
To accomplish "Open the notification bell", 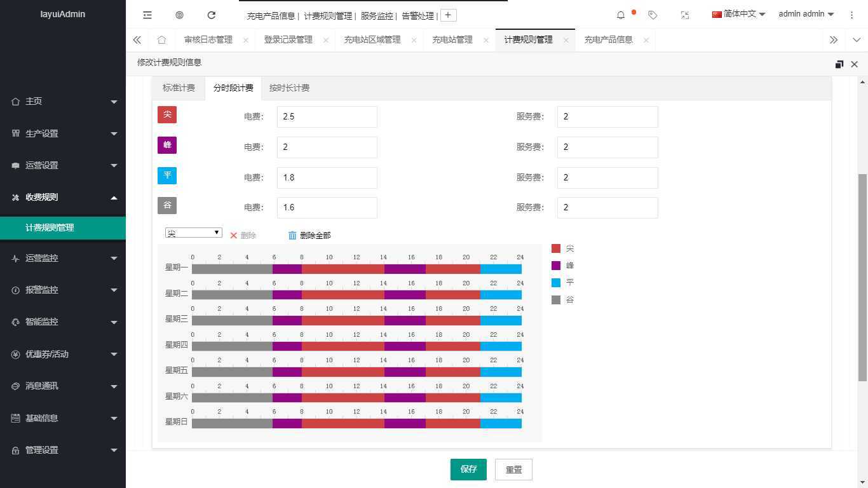I will [621, 15].
